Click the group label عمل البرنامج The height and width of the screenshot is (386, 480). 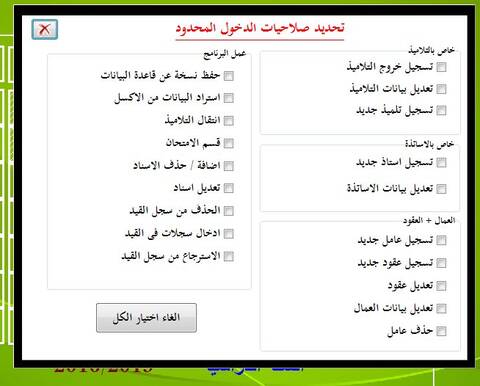click(225, 54)
